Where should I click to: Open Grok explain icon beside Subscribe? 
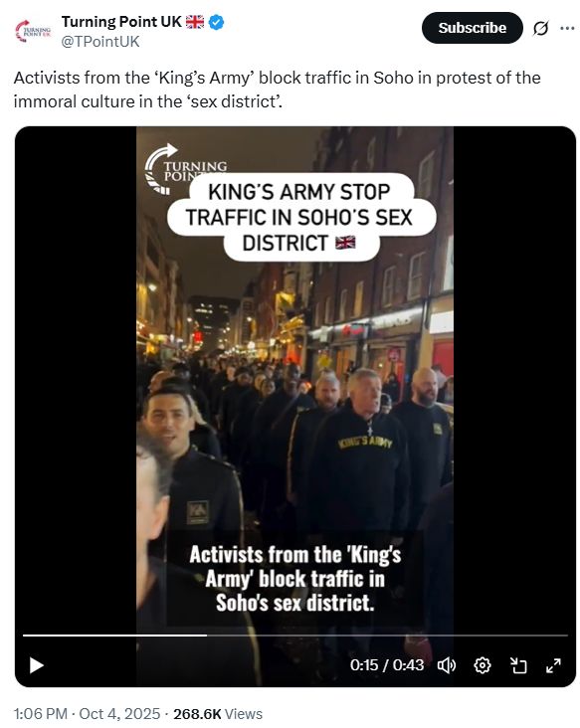(540, 28)
